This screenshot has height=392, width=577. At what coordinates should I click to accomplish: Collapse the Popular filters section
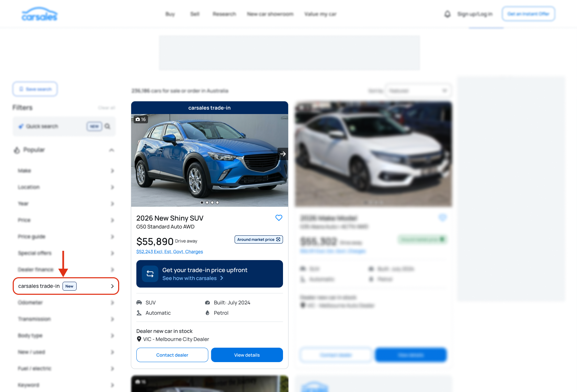(x=111, y=150)
